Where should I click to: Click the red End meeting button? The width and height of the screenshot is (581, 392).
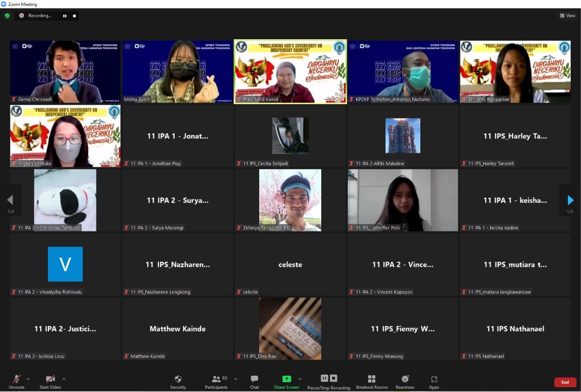pos(565,382)
